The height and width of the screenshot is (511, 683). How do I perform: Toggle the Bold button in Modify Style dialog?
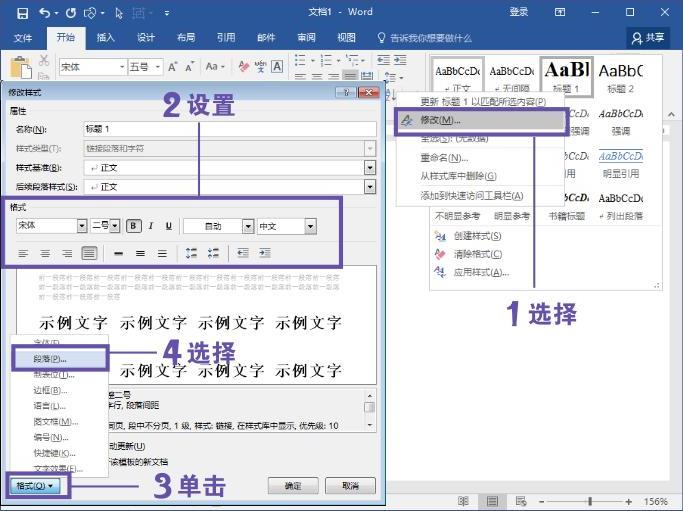[x=133, y=226]
